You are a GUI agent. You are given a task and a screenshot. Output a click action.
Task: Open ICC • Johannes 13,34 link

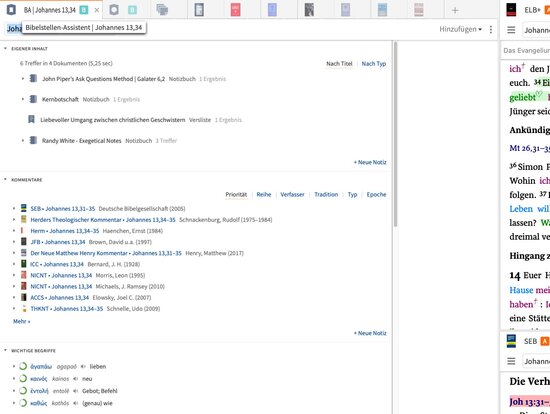pyautogui.click(x=57, y=264)
